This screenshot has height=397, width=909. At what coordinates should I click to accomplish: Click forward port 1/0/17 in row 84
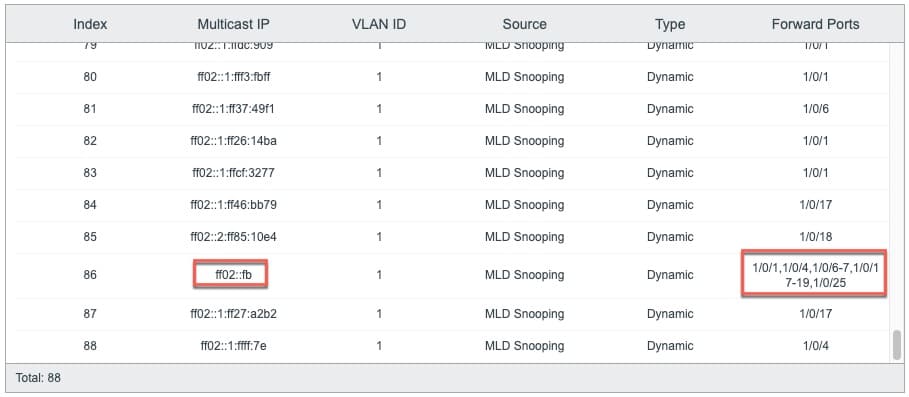(x=815, y=205)
